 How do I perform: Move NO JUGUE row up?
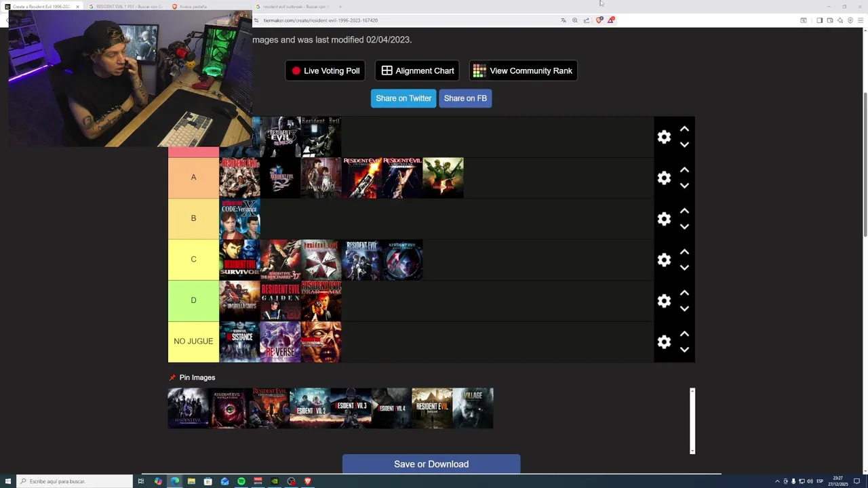(684, 334)
